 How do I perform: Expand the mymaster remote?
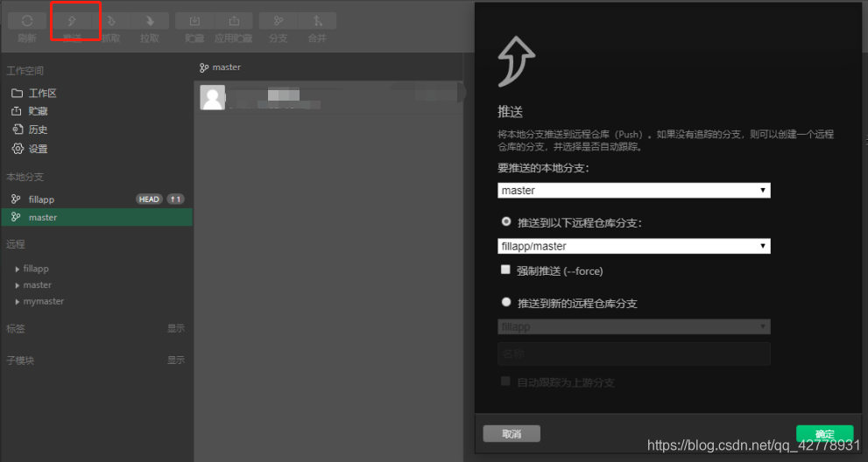click(18, 302)
